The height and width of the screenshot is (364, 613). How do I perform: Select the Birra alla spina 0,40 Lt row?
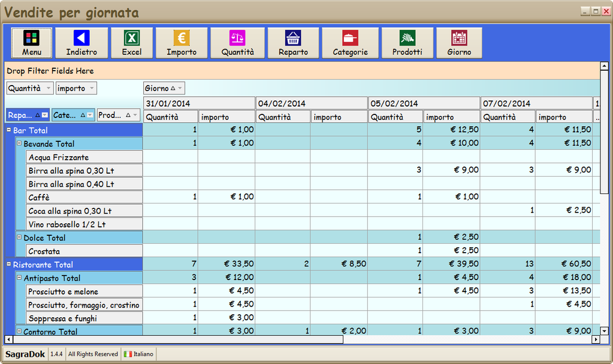point(84,184)
